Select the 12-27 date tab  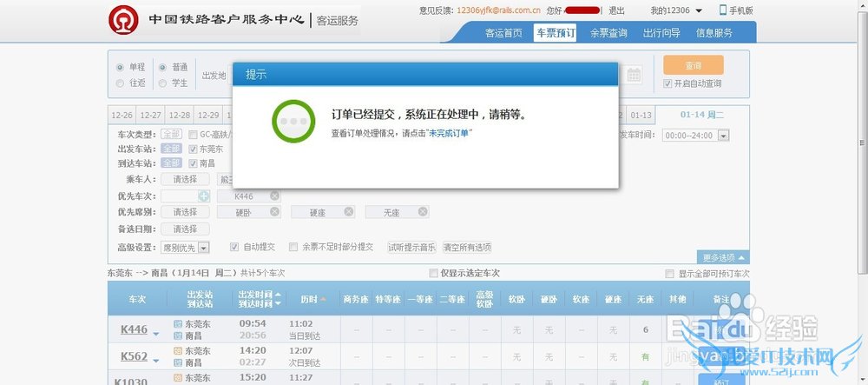pyautogui.click(x=150, y=116)
